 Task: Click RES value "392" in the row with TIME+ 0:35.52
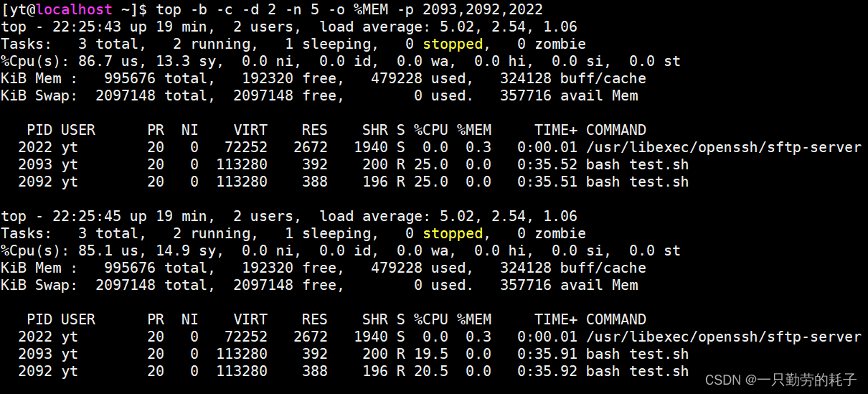(315, 164)
